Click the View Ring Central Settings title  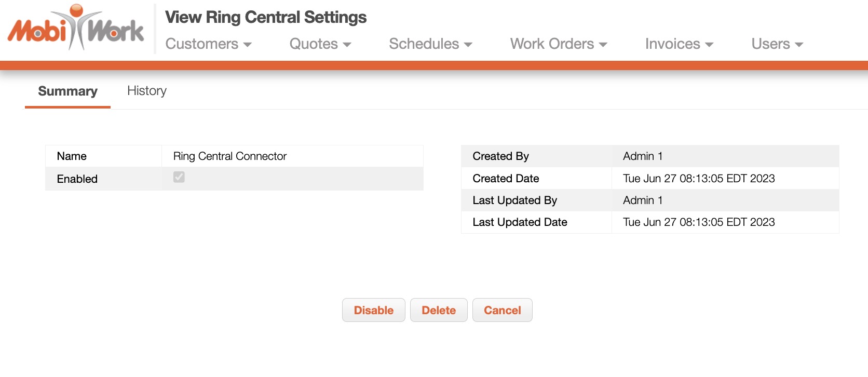pos(266,17)
